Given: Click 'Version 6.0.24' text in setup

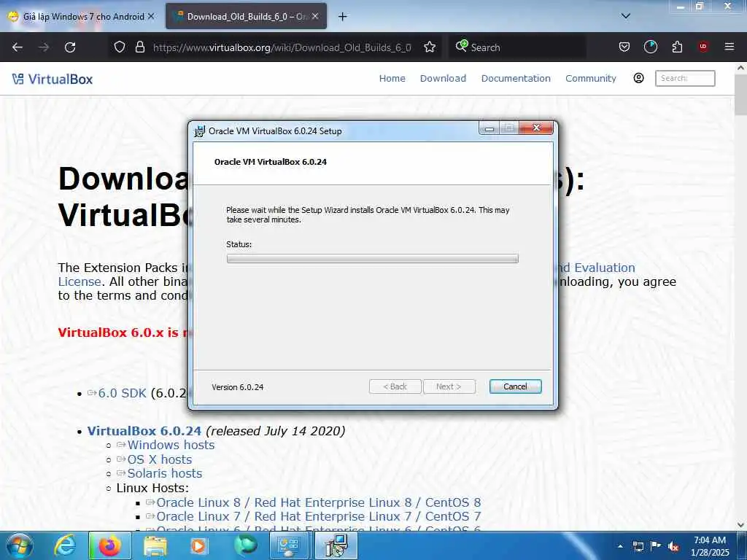Looking at the screenshot, I should tap(238, 387).
